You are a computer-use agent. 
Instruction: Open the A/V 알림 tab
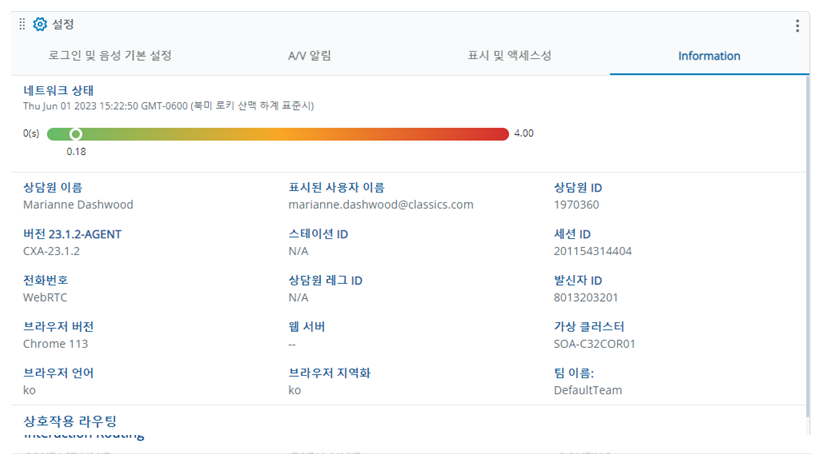click(x=310, y=56)
